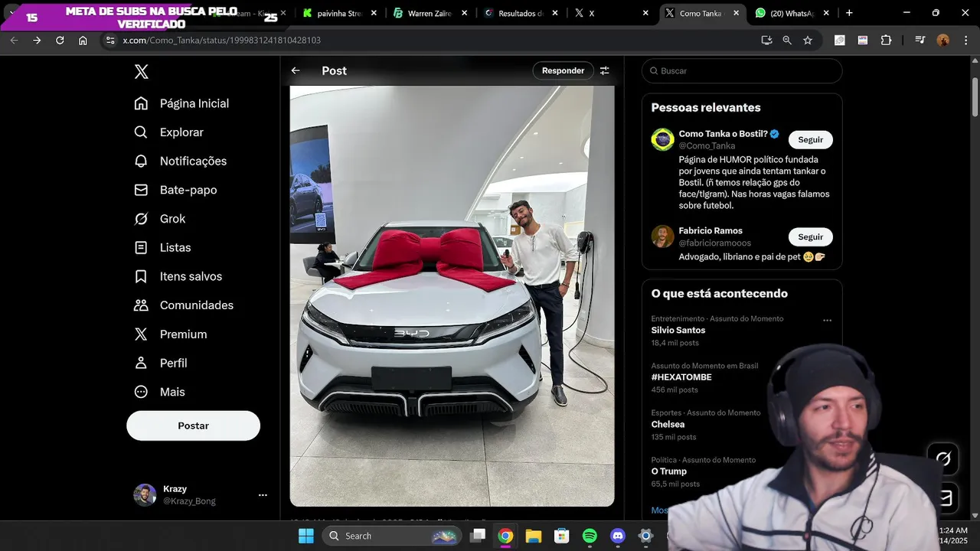Viewport: 980px width, 551px height.
Task: Click Krazy profile avatar
Action: [x=145, y=495]
